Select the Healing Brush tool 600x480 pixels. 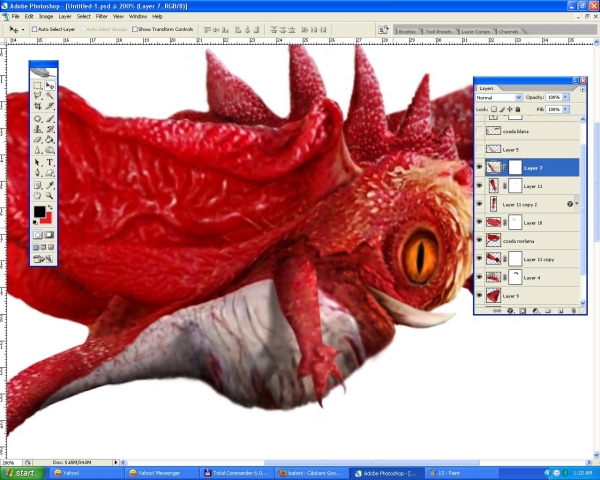point(38,119)
